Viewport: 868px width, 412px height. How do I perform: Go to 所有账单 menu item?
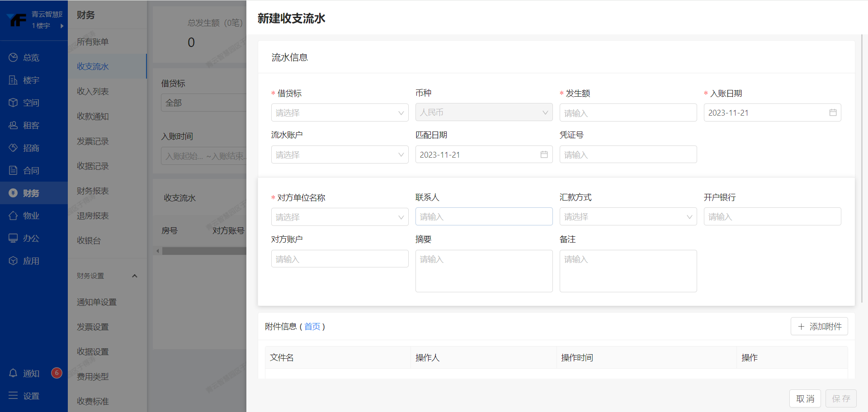pos(93,42)
